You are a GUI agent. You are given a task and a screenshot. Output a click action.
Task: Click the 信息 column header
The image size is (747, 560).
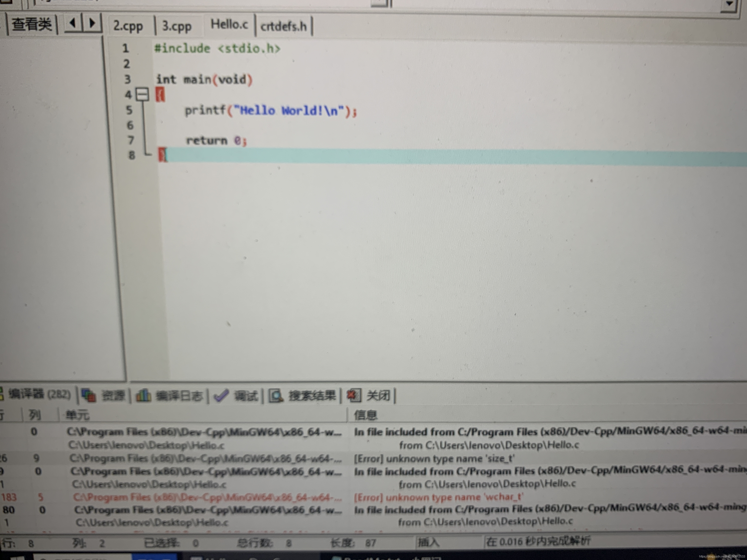[365, 415]
